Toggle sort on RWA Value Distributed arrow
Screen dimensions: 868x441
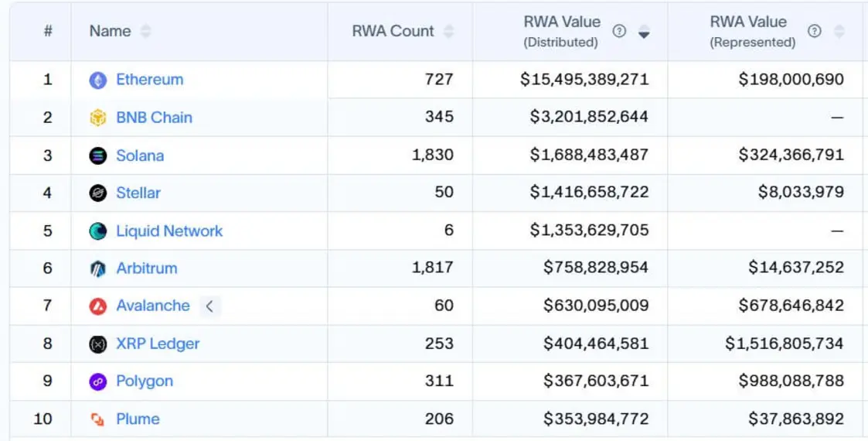tap(644, 32)
